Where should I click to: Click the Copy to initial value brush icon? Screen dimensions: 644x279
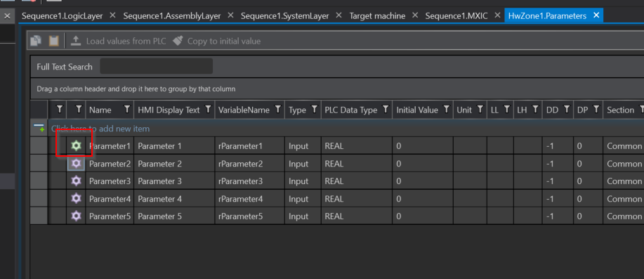(178, 40)
